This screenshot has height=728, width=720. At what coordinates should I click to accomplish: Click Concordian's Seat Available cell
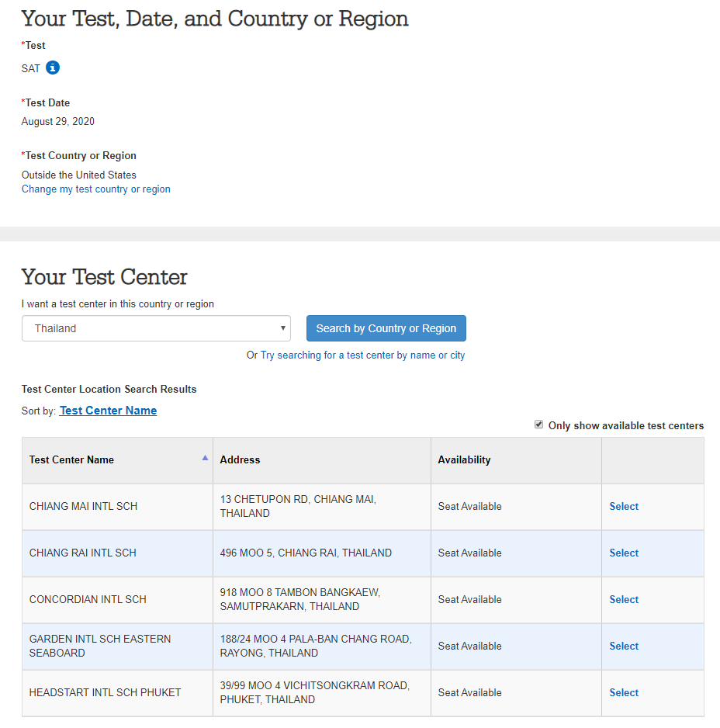[516, 599]
